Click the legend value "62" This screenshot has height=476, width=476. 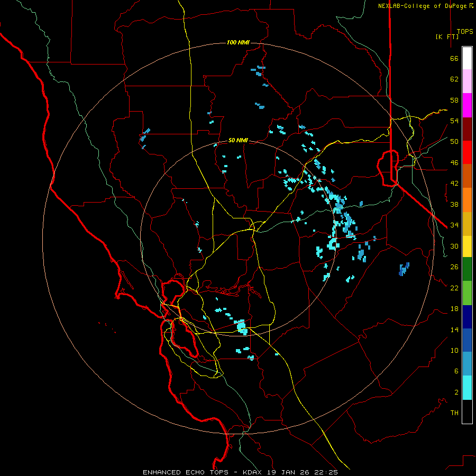pyautogui.click(x=454, y=79)
